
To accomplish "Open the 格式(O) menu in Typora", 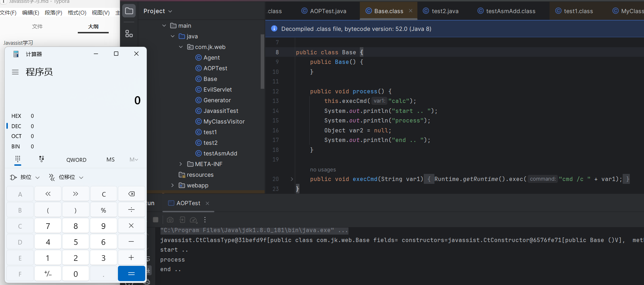I will (77, 13).
